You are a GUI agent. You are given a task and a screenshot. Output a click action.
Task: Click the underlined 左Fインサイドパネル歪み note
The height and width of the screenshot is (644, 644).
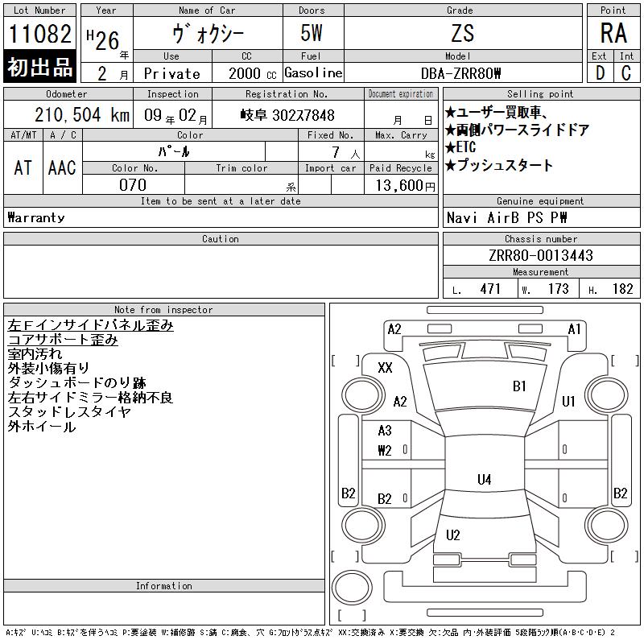pyautogui.click(x=90, y=325)
